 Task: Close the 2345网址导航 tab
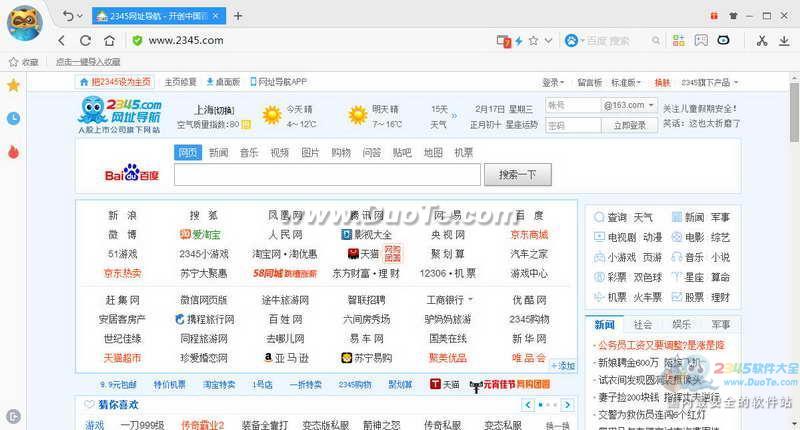(x=215, y=16)
